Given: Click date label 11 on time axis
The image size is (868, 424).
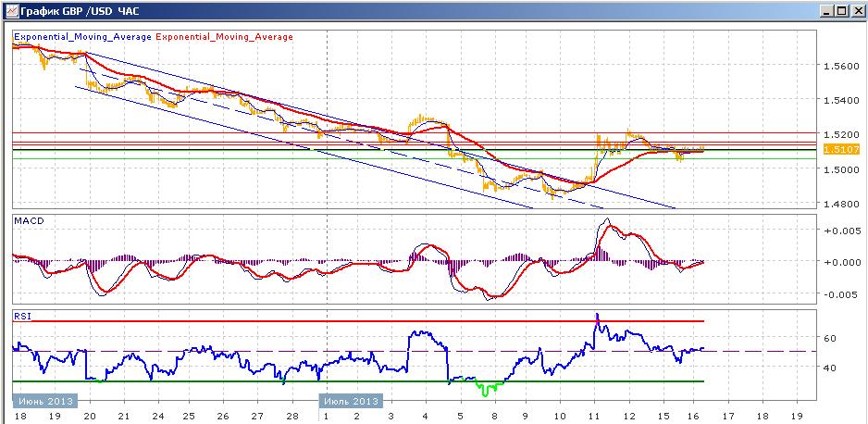Looking at the screenshot, I should click(x=594, y=416).
